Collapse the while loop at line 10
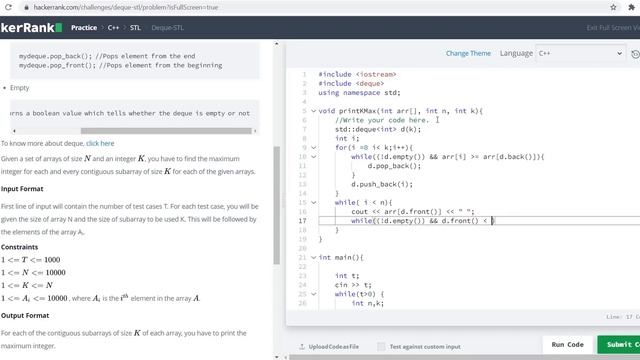 click(x=313, y=157)
